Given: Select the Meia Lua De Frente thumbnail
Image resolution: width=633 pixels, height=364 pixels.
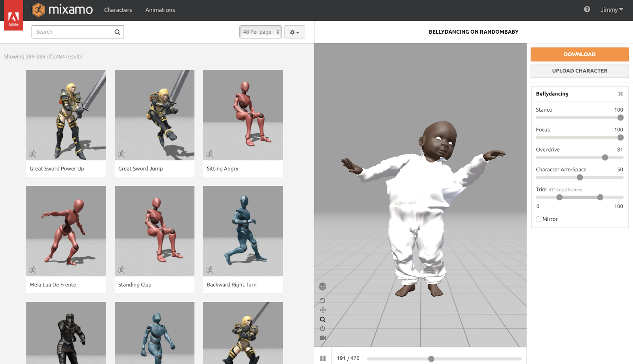Looking at the screenshot, I should tap(66, 231).
